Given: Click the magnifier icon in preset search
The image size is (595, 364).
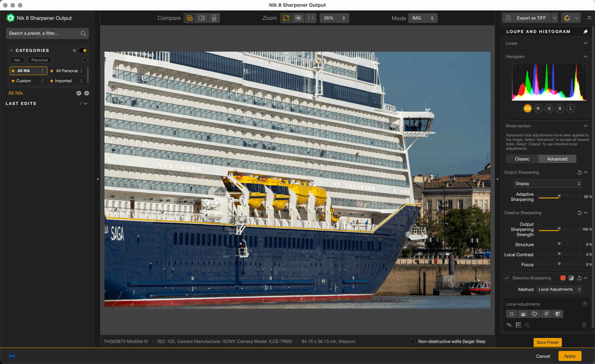Looking at the screenshot, I should 83,33.
